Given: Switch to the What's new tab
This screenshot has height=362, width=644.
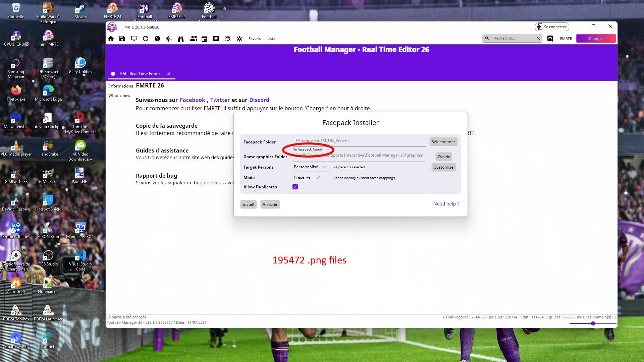Looking at the screenshot, I should pyautogui.click(x=119, y=95).
